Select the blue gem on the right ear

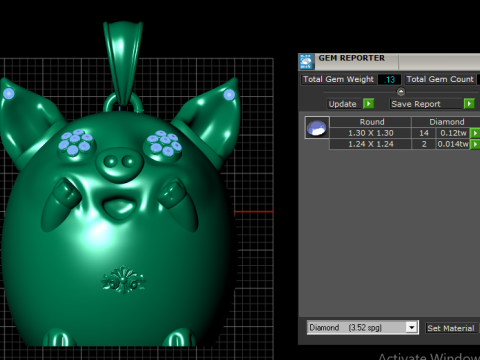click(229, 95)
